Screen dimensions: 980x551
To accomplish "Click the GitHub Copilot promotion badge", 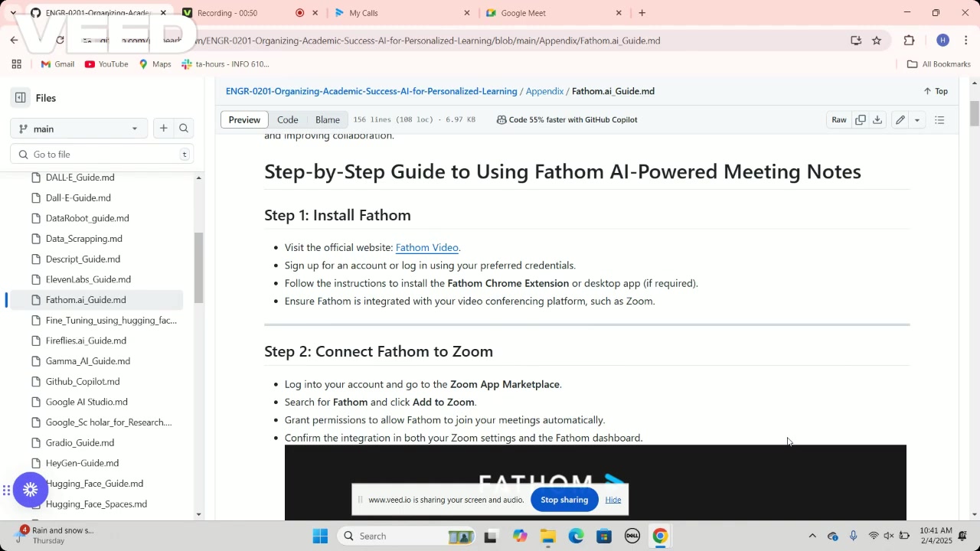I will [567, 119].
